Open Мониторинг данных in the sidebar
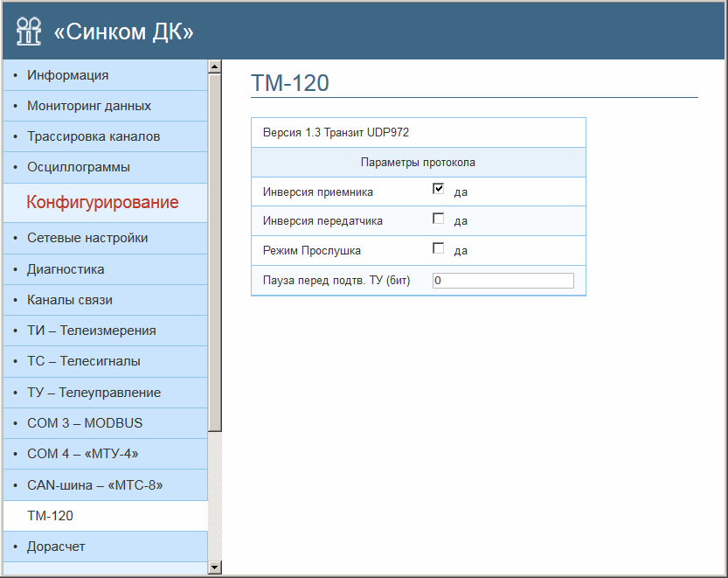This screenshot has width=728, height=578. (89, 106)
